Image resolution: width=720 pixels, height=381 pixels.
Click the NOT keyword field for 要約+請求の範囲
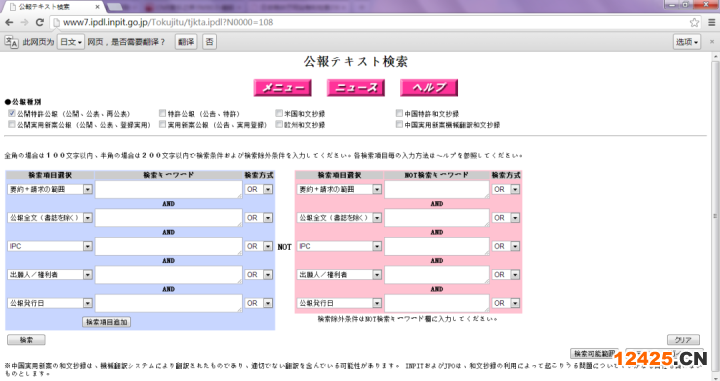click(x=437, y=189)
